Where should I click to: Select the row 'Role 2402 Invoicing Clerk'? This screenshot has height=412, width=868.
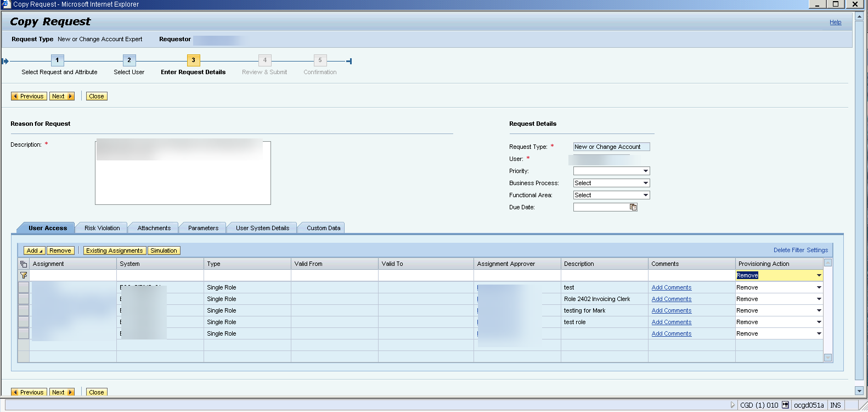(x=24, y=299)
